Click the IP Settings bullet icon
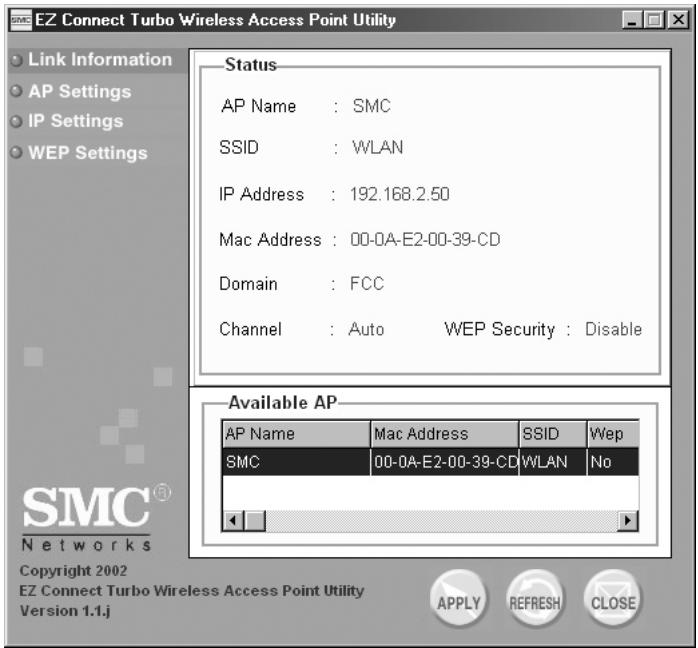Viewport: 698px width, 648px height. (x=16, y=121)
